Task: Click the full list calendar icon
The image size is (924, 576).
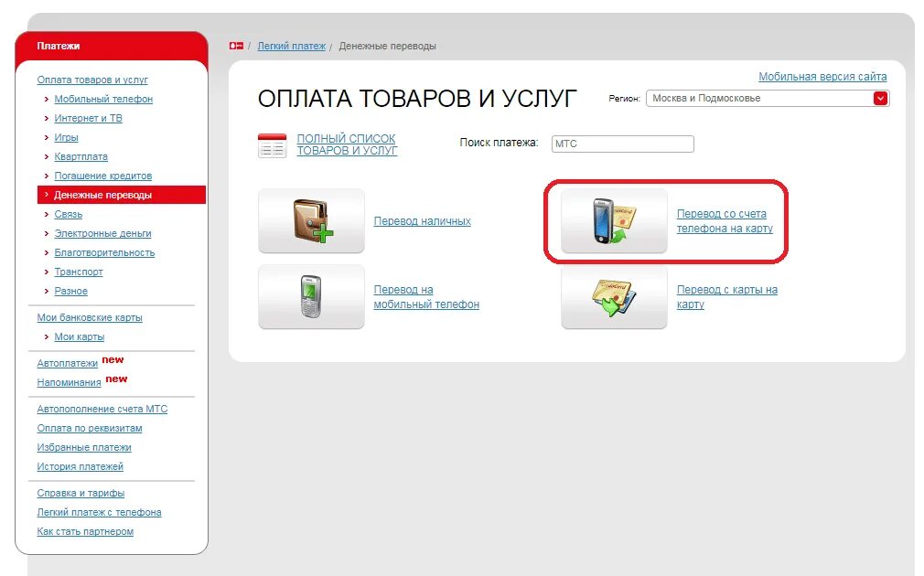Action: 273,144
